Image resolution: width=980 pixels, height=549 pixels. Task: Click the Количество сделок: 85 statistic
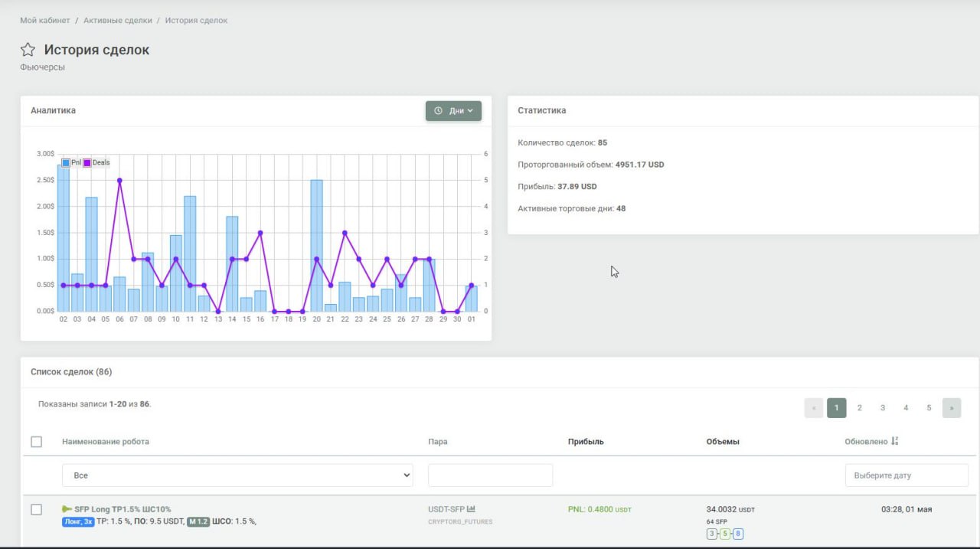(x=563, y=142)
